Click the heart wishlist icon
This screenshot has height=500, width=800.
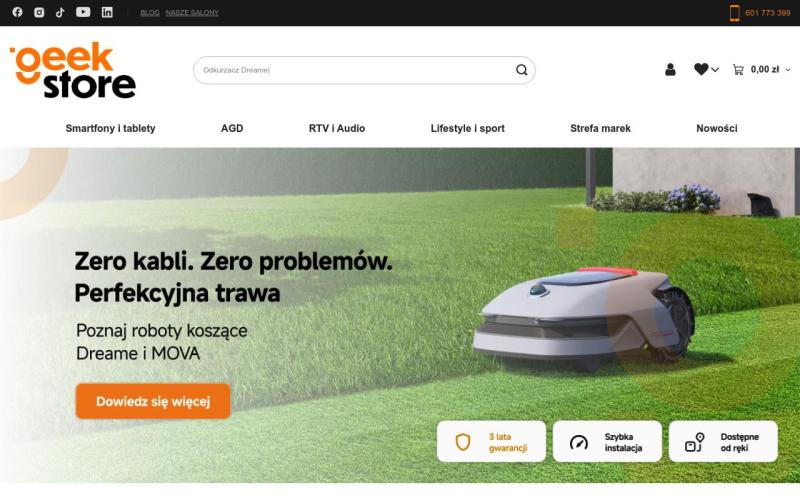coord(701,69)
